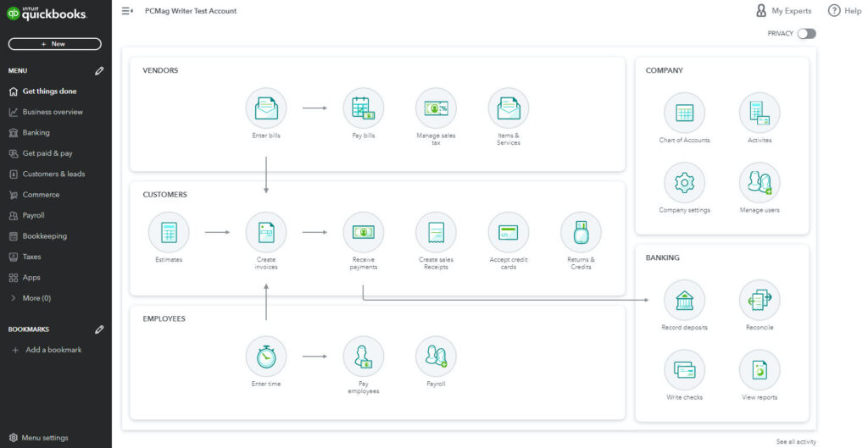Select the Create invoices icon
Viewport: 868px width, 448px height.
coord(266,232)
